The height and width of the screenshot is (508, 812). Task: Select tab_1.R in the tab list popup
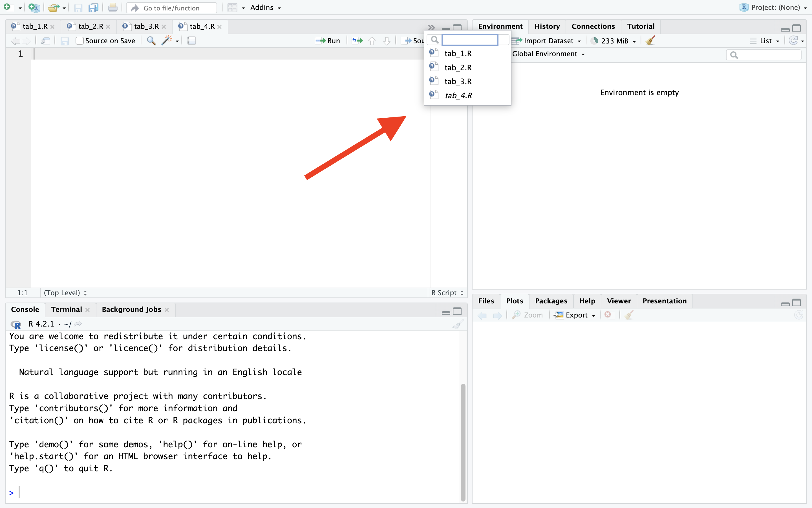pyautogui.click(x=467, y=53)
